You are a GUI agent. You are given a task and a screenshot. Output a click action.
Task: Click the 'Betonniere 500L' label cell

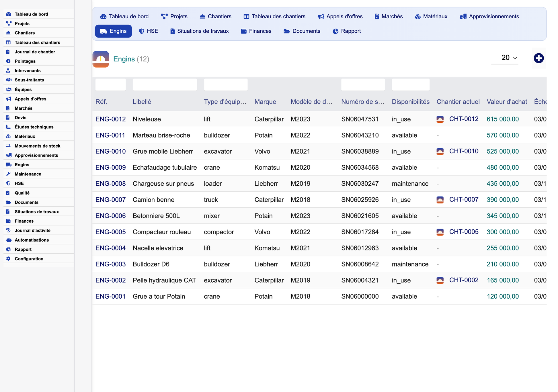(x=156, y=216)
